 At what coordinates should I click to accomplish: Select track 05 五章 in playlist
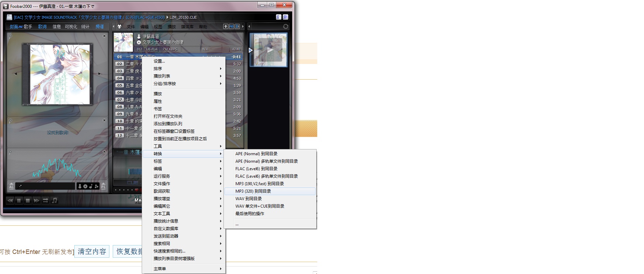click(128, 85)
